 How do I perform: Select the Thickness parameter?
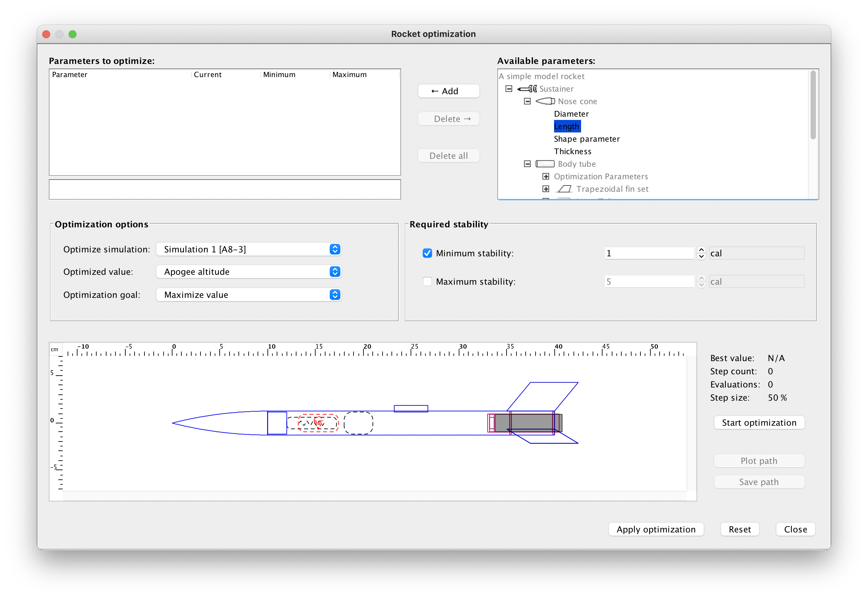coord(573,151)
